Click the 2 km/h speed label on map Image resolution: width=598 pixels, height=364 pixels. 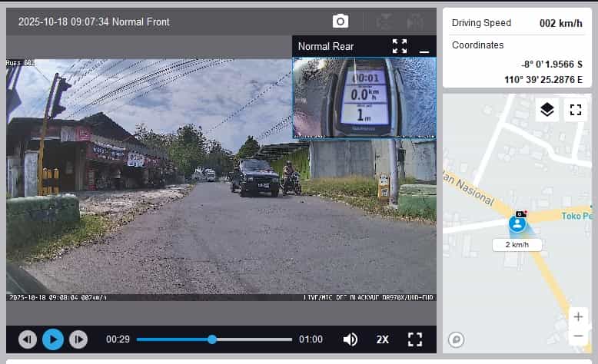tap(517, 245)
